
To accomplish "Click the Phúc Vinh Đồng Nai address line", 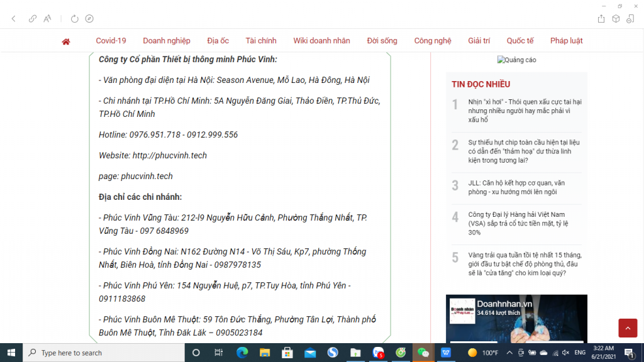I will pyautogui.click(x=233, y=258).
